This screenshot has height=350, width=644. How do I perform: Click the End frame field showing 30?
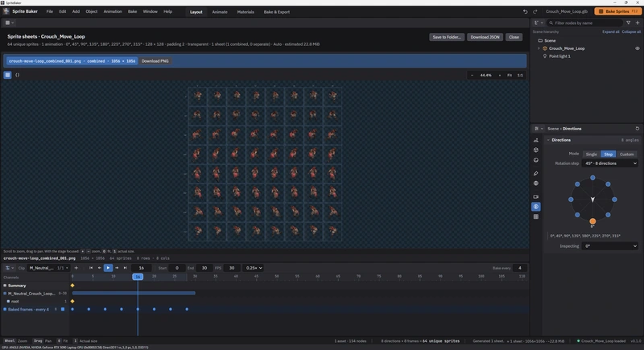coord(204,268)
